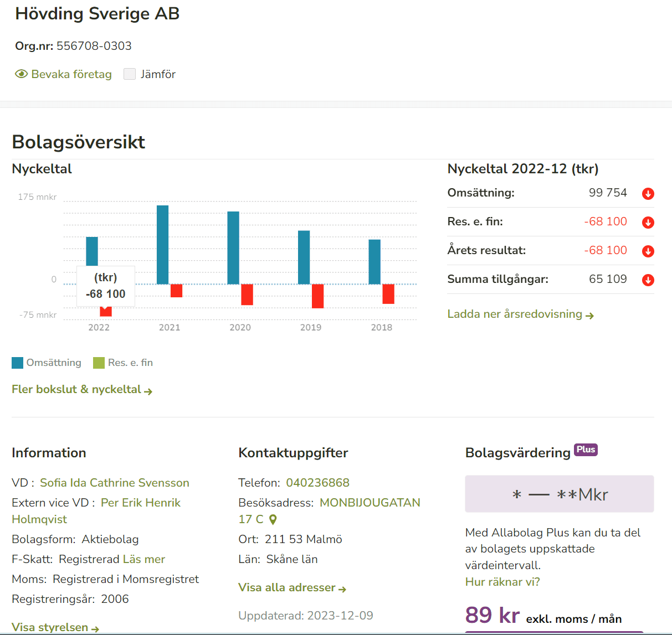Click the purple Plus badge
The image size is (672, 635).
(586, 450)
